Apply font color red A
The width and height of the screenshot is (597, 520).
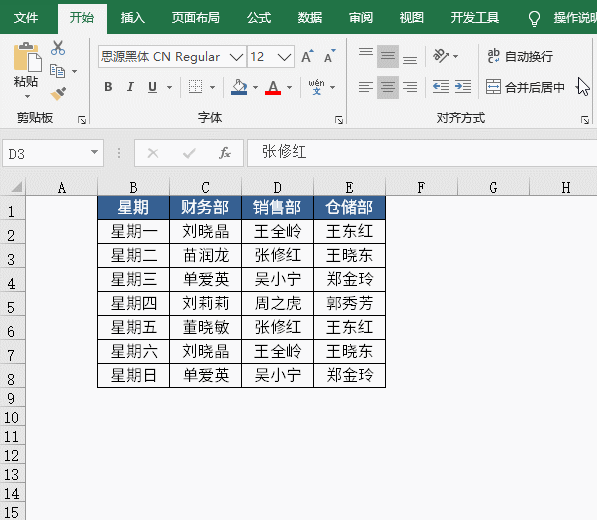[273, 87]
